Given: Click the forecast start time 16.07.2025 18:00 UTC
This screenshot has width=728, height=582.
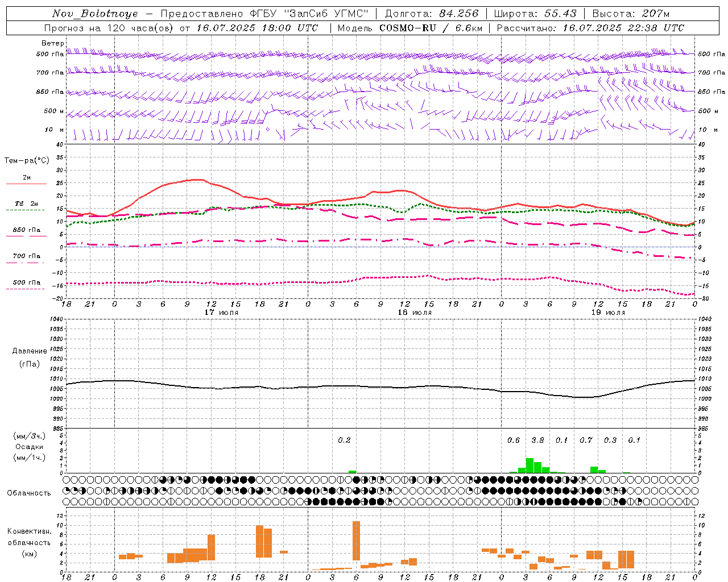Looking at the screenshot, I should pyautogui.click(x=257, y=28).
